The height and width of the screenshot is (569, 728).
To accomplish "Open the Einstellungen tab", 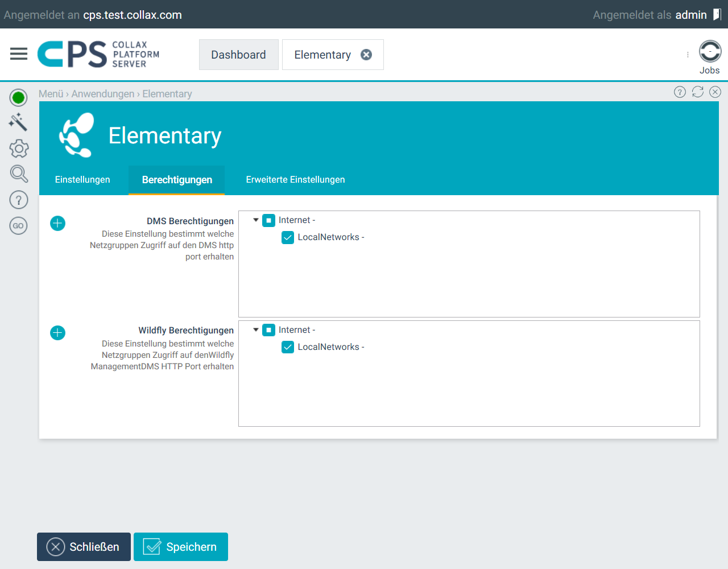I will pyautogui.click(x=82, y=180).
